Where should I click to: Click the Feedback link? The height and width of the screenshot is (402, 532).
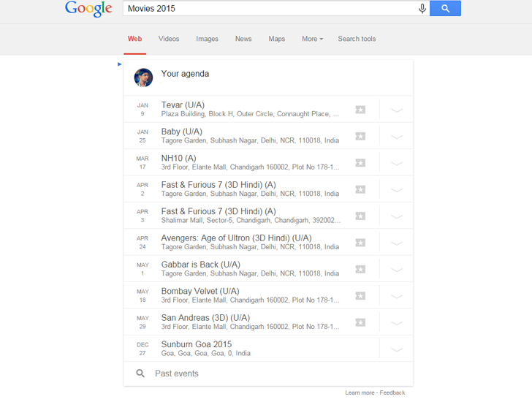pos(392,392)
